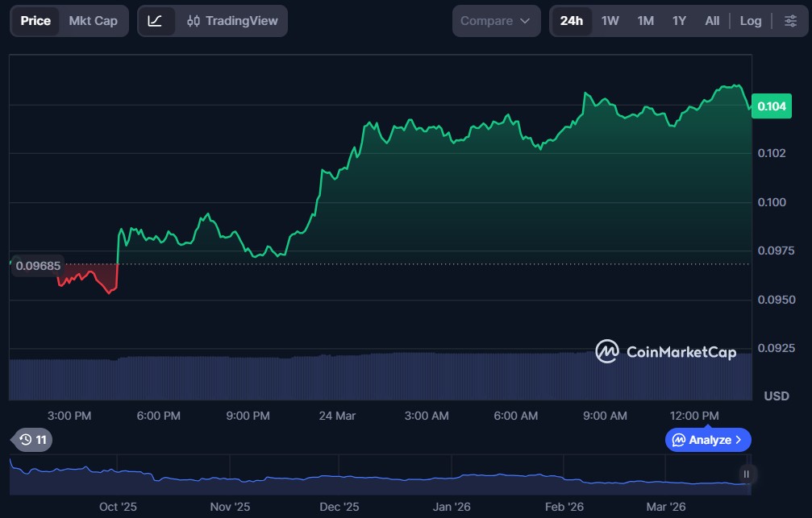The height and width of the screenshot is (518, 812).
Task: Click the CoinMarketCap logo watermark
Action: tap(665, 351)
